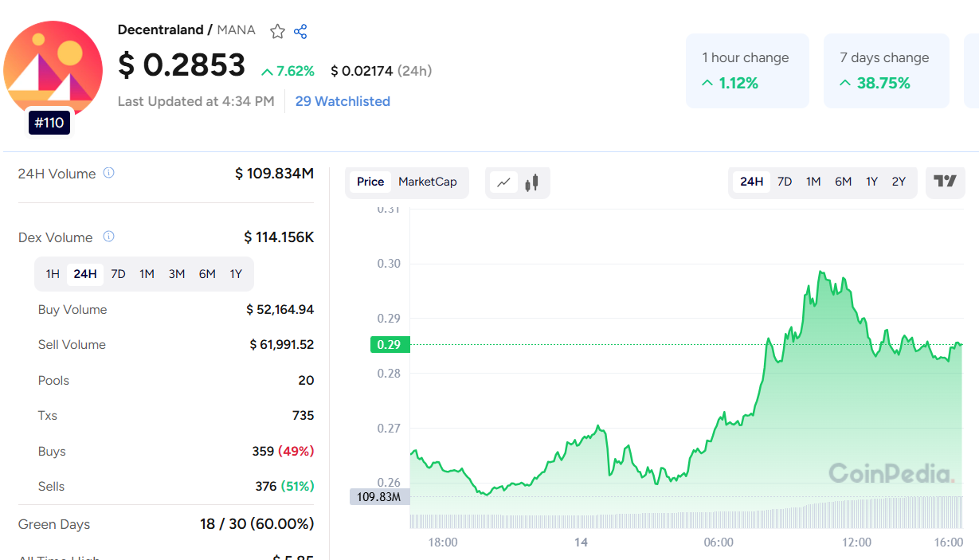
Task: Set chart range to 2Y
Action: point(899,182)
